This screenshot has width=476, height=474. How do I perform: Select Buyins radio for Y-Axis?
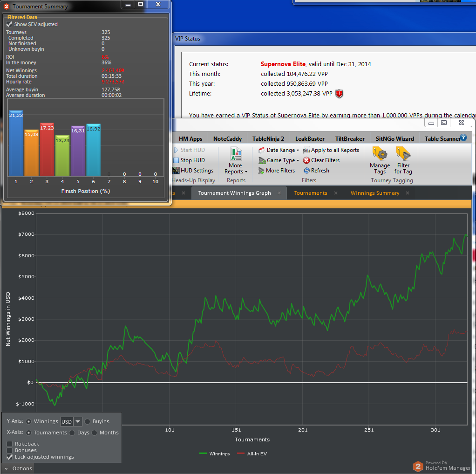tap(88, 421)
